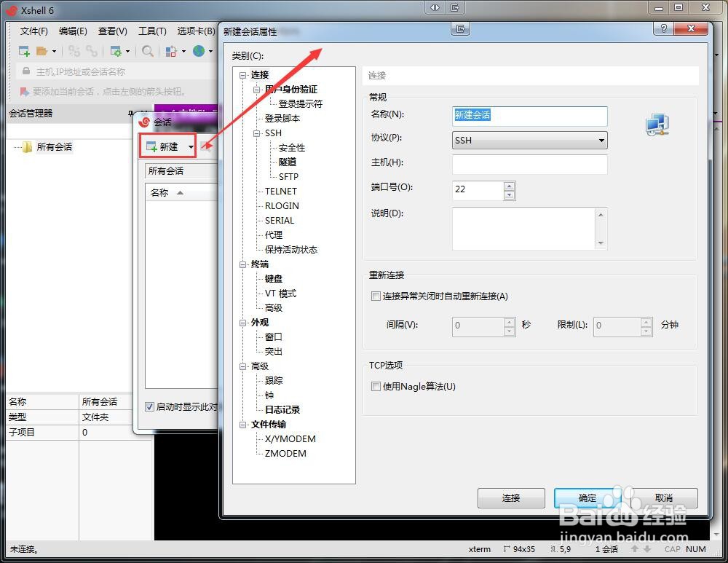Screen dimensions: 728x563
Task: Decrease port number with down stepper arrow
Action: pos(510,195)
